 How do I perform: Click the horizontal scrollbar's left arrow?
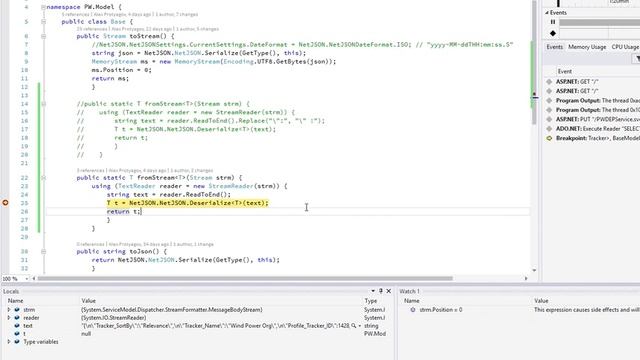(x=34, y=278)
